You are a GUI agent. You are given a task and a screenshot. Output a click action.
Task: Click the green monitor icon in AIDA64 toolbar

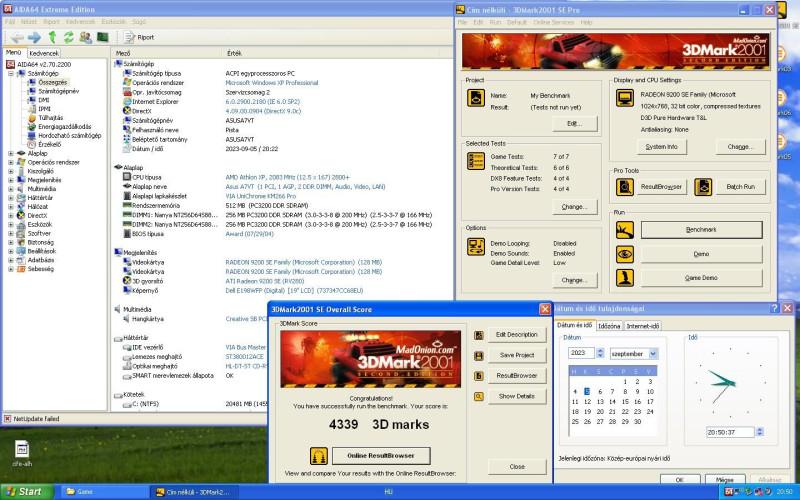(x=103, y=37)
